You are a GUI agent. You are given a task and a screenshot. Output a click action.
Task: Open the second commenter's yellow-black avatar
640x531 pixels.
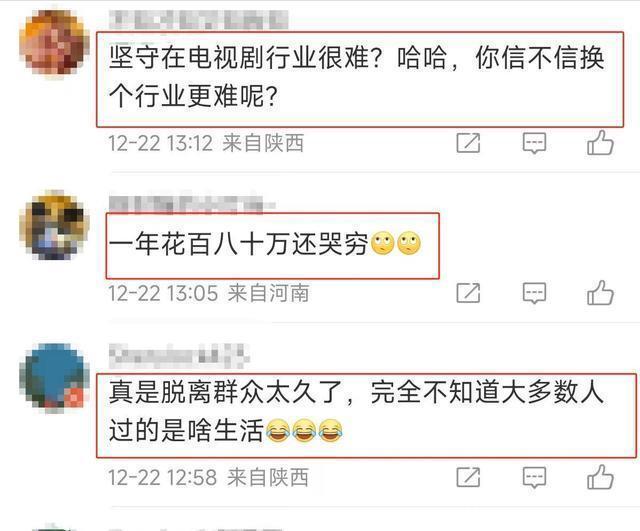click(54, 226)
